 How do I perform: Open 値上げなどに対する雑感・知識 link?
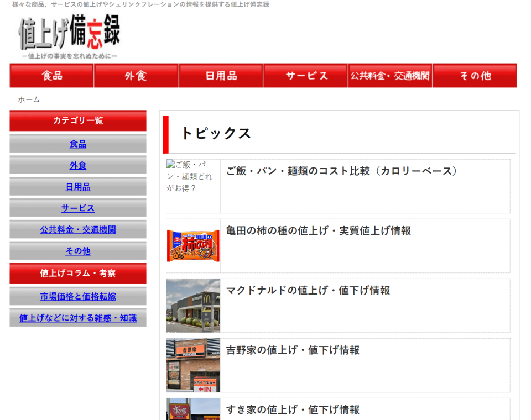click(78, 318)
